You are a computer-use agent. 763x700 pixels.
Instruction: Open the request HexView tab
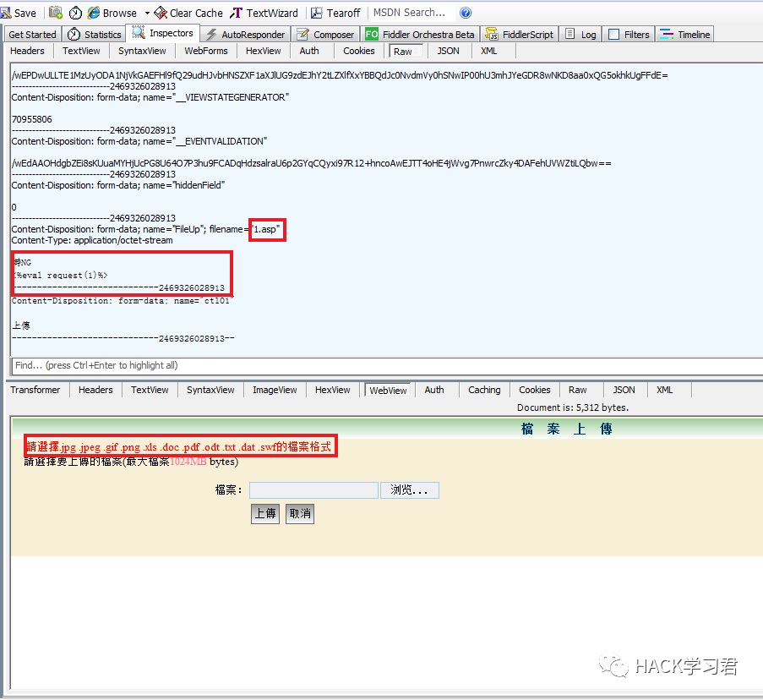tap(264, 51)
